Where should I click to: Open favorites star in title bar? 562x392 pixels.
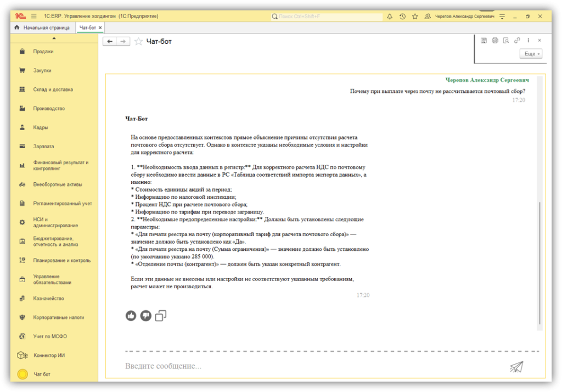click(x=415, y=16)
